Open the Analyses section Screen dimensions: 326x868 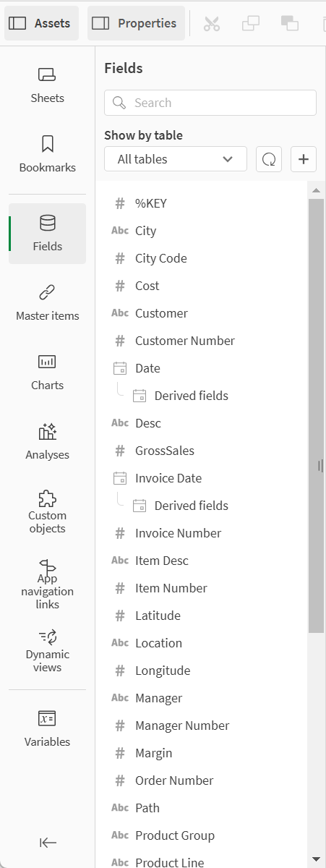pos(47,442)
